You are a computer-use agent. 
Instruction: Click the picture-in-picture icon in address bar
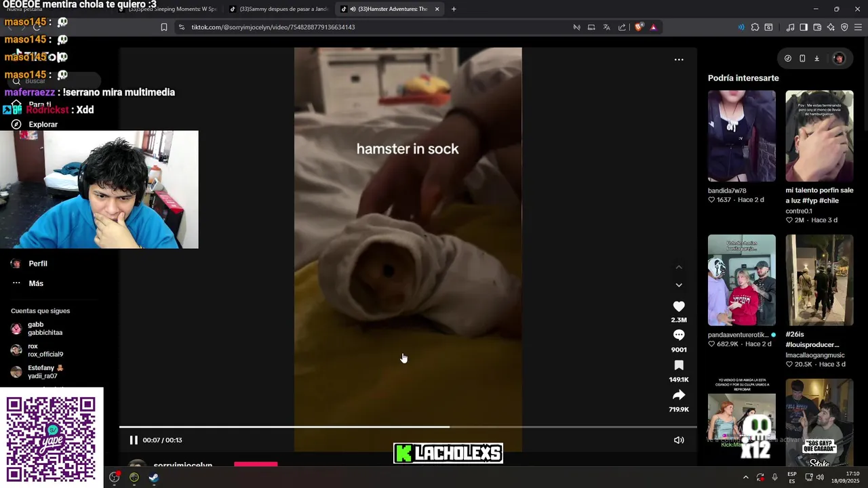pos(591,27)
